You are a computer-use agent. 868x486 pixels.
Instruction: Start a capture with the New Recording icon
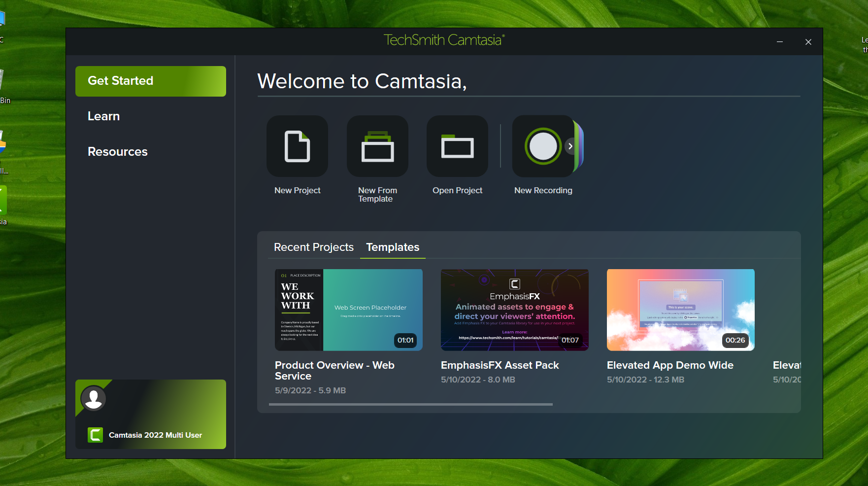(x=543, y=146)
